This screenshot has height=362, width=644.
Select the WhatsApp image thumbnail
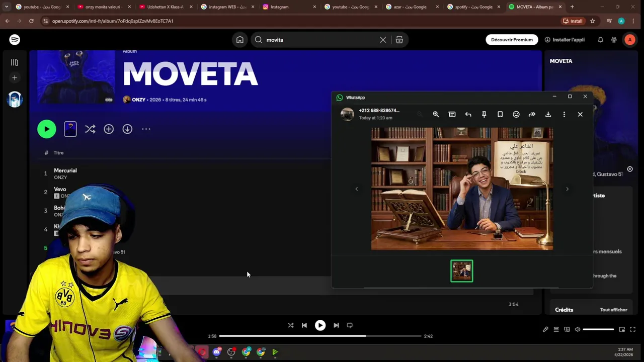pos(462,271)
